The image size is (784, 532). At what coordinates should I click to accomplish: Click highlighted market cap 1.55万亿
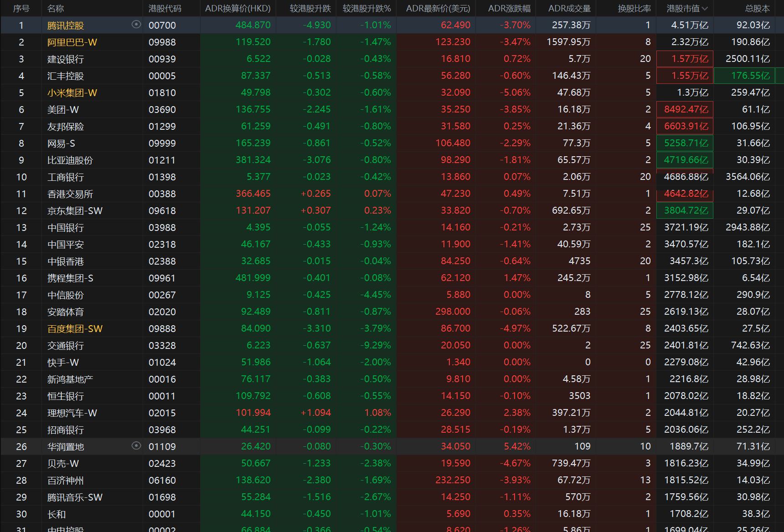click(685, 76)
